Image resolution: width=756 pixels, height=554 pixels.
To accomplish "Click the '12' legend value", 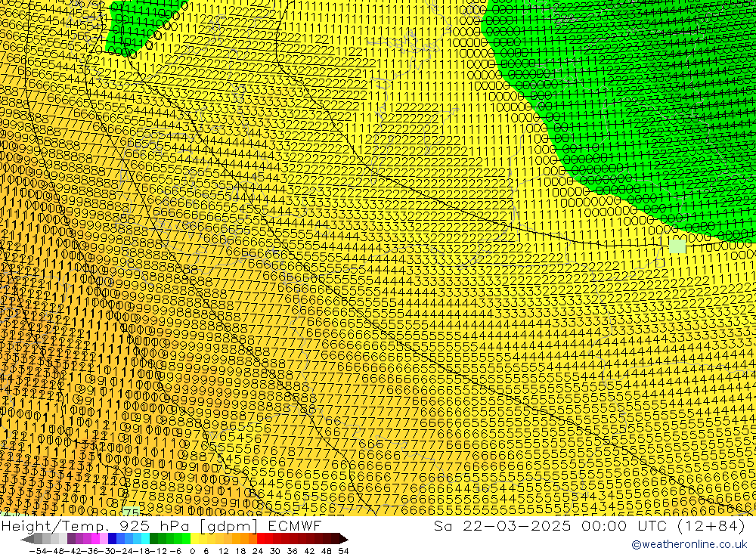I will 223,551.
